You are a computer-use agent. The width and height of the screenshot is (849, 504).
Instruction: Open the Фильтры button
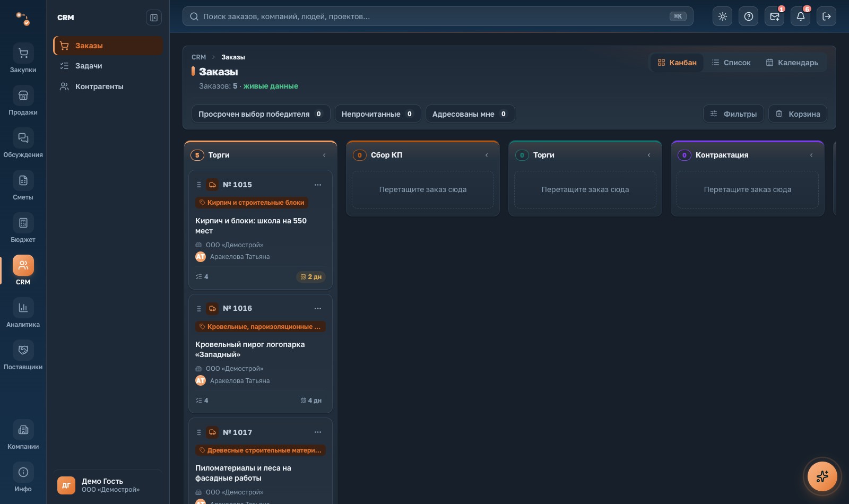point(734,114)
